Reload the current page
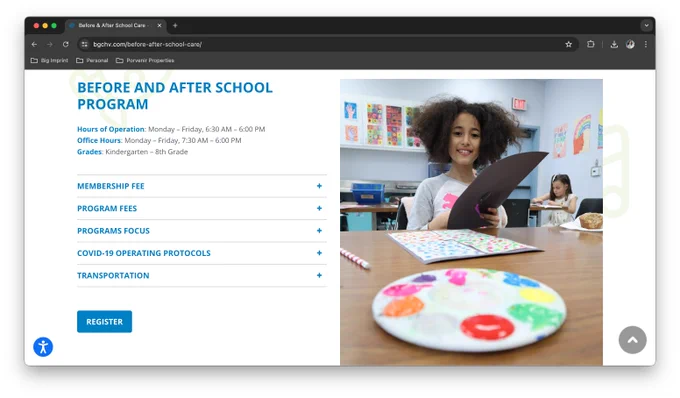 point(65,44)
